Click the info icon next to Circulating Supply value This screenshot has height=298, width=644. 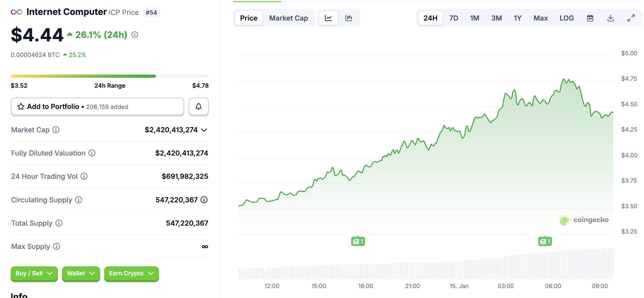204,200
